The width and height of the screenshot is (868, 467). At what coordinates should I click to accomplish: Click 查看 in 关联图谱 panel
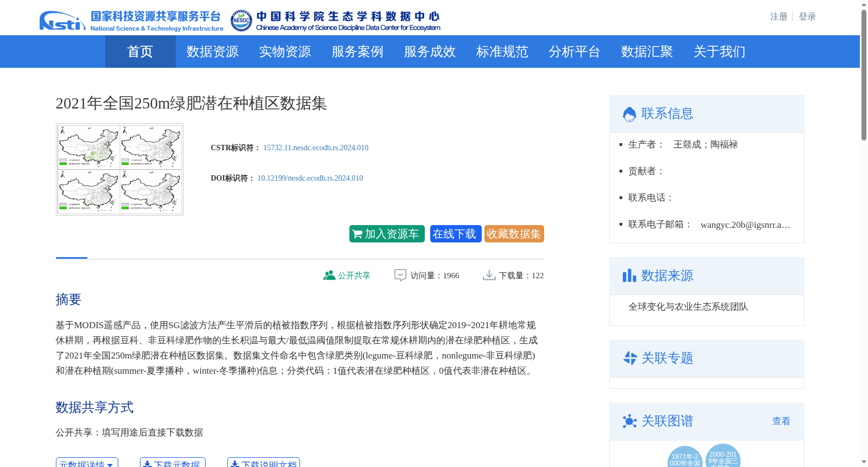pyautogui.click(x=781, y=421)
